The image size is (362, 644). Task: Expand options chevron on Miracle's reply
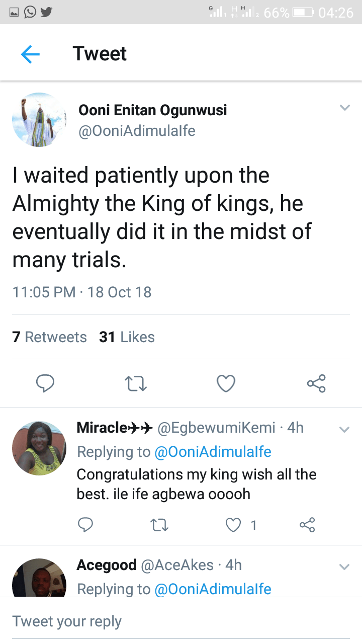pyautogui.click(x=344, y=429)
